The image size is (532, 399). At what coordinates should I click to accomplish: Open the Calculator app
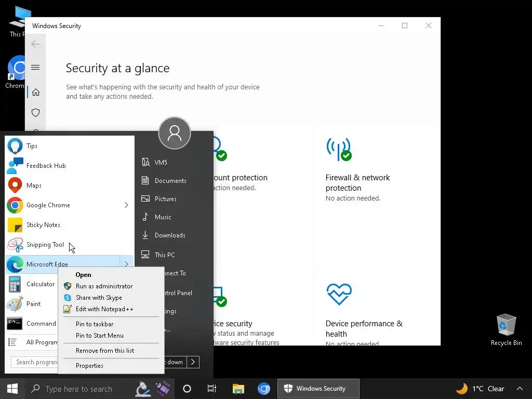coord(32,284)
